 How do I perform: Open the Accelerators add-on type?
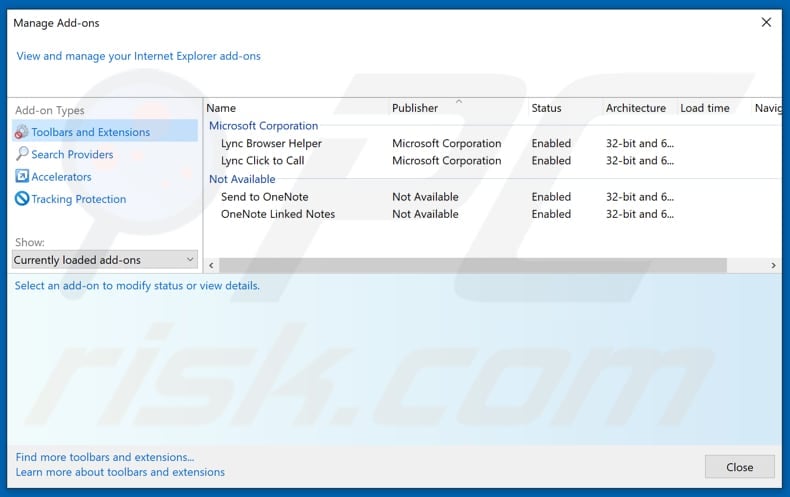click(x=61, y=176)
